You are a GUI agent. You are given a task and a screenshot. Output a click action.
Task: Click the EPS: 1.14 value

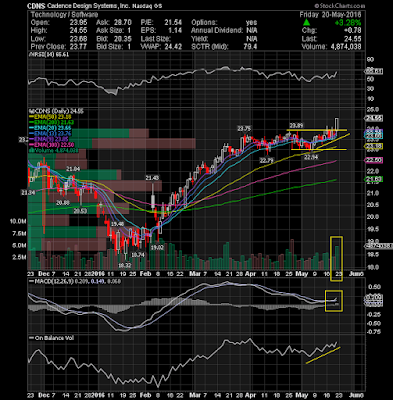tap(161, 31)
